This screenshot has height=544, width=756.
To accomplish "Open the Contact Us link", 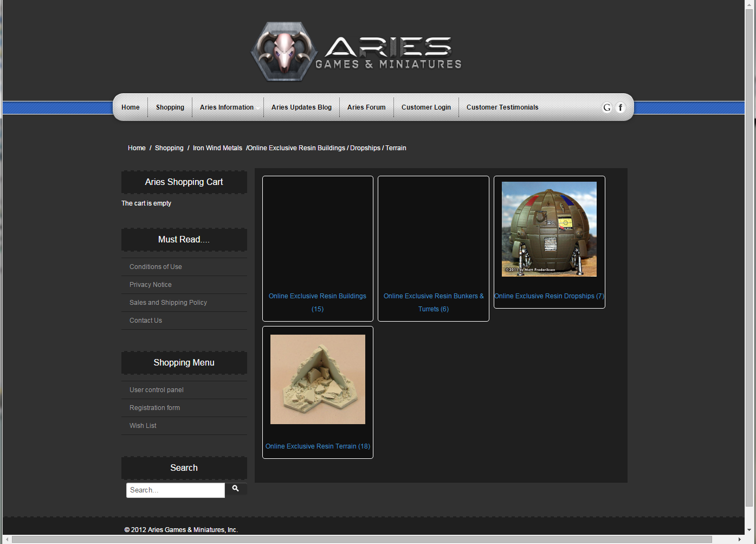I will coord(146,321).
